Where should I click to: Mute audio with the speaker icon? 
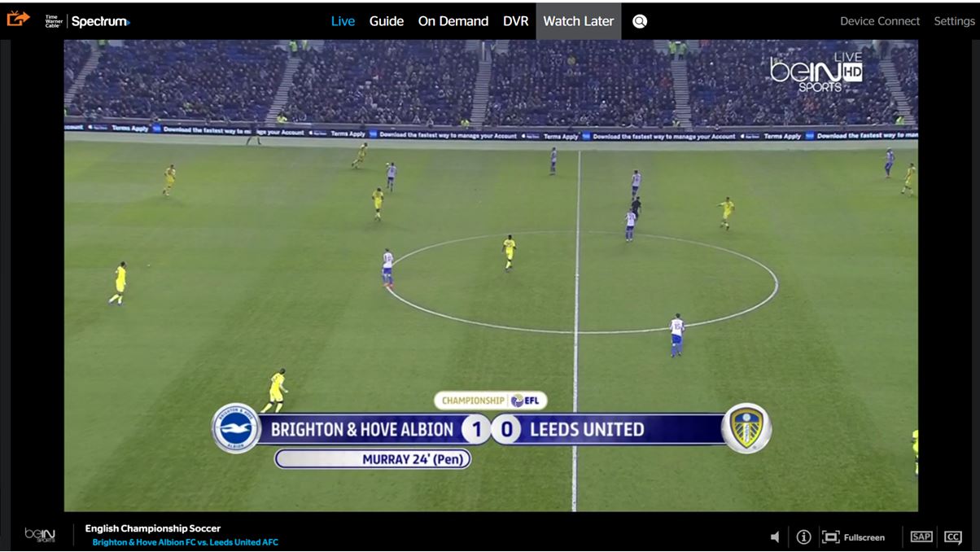(775, 537)
